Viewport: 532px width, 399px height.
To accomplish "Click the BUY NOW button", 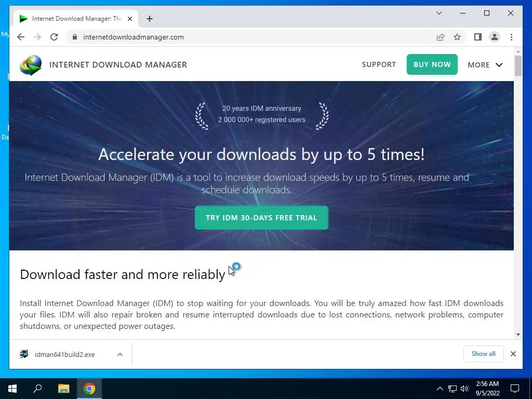I will [x=432, y=64].
